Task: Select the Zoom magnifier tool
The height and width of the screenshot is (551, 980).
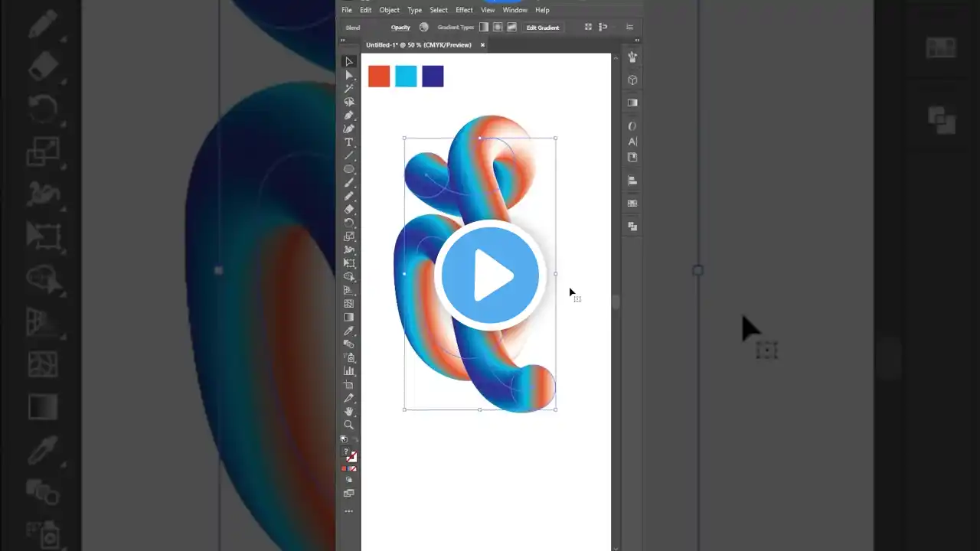Action: [x=349, y=425]
